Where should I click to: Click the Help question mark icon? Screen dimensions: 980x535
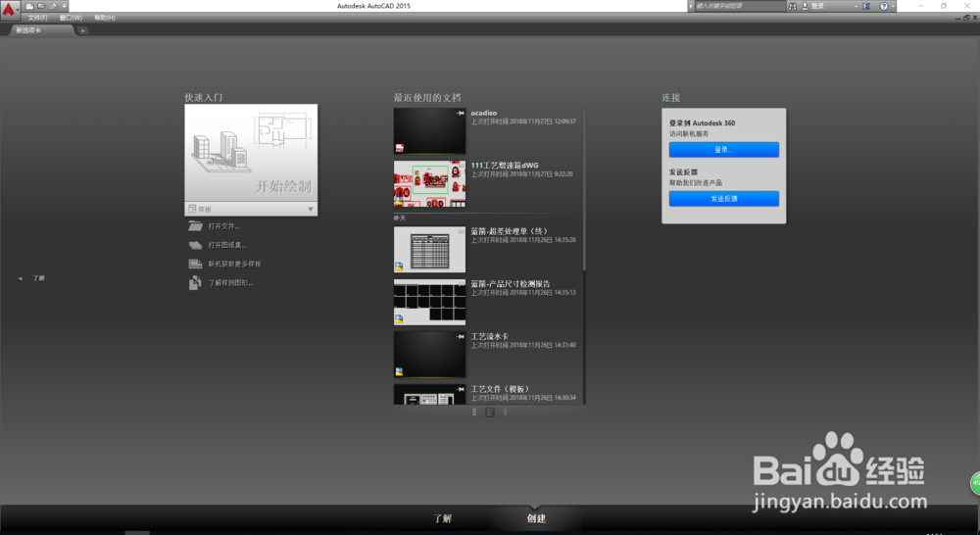884,6
